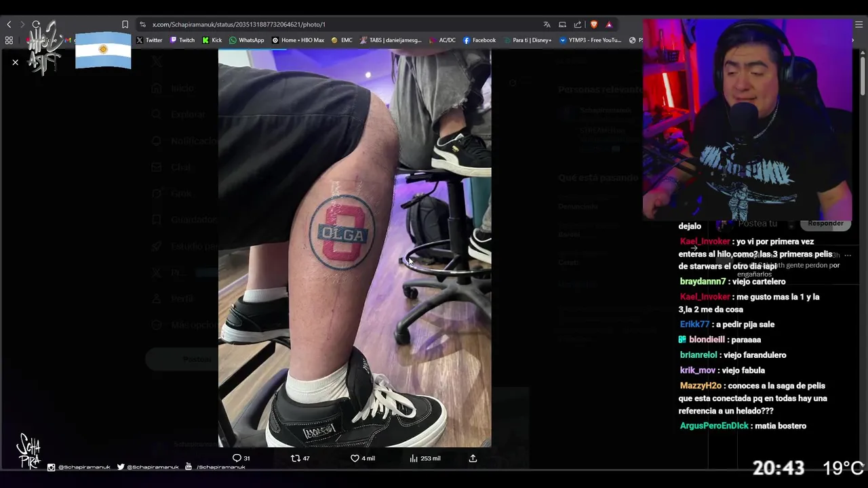Click the OLGA tattoo photo
This screenshot has height=488, width=868.
click(x=355, y=248)
